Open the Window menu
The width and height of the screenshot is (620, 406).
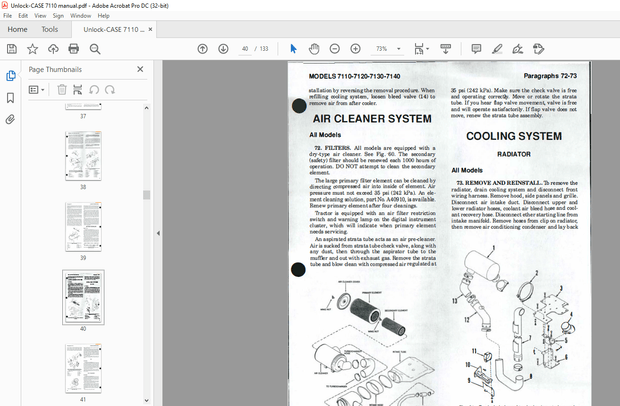tap(80, 16)
